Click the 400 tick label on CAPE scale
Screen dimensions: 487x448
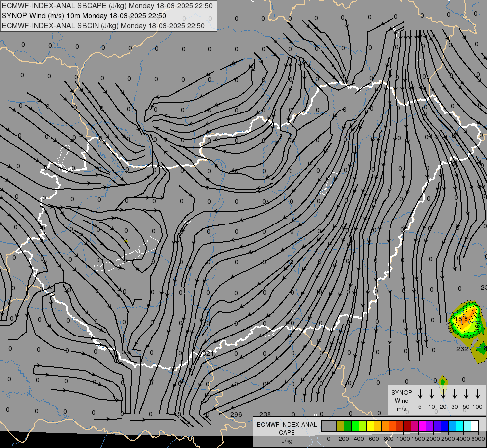[x=359, y=439]
